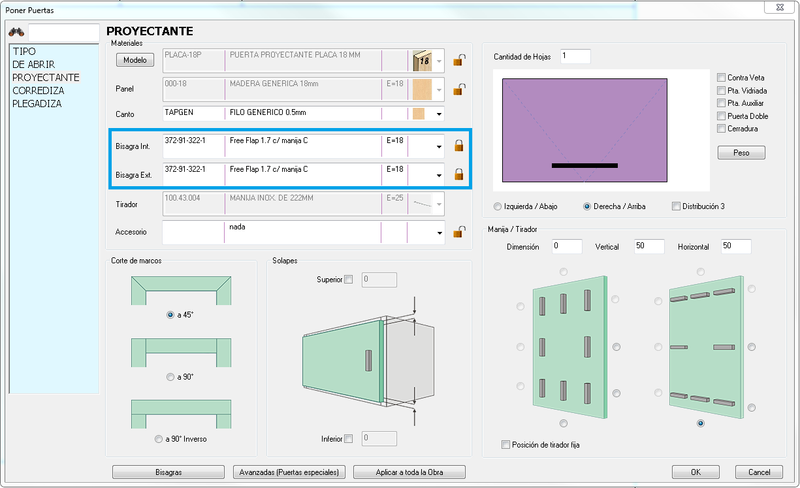Click the overlap (Solapes) diagram

click(368, 361)
